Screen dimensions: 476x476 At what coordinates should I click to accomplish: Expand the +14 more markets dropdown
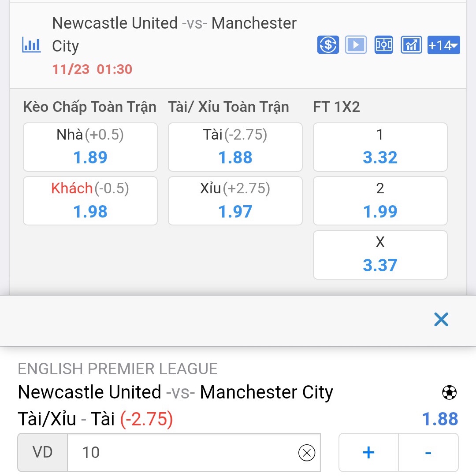coord(443,45)
